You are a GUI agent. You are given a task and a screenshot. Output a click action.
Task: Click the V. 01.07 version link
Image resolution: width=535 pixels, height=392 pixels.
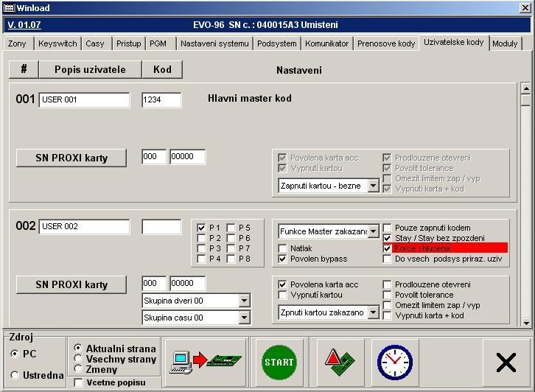click(24, 25)
